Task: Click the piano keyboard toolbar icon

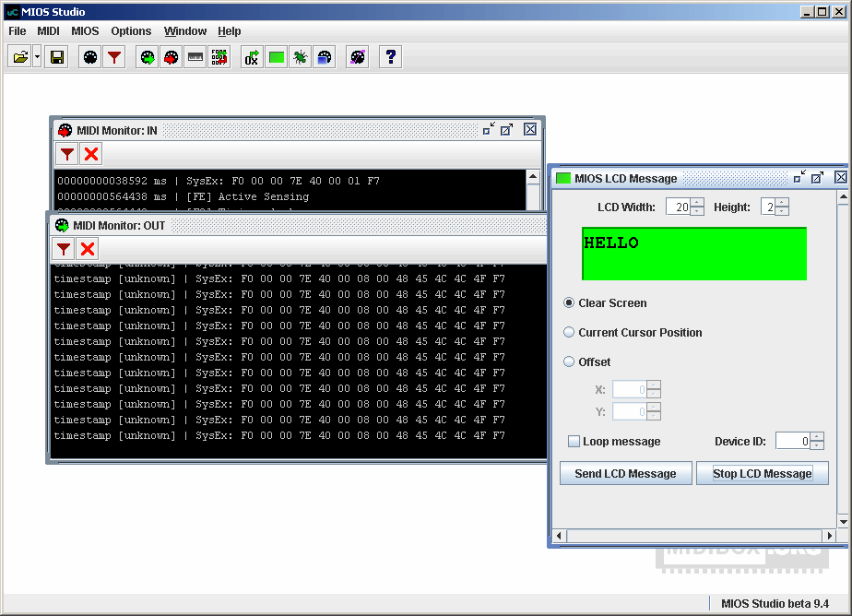Action: pyautogui.click(x=195, y=57)
